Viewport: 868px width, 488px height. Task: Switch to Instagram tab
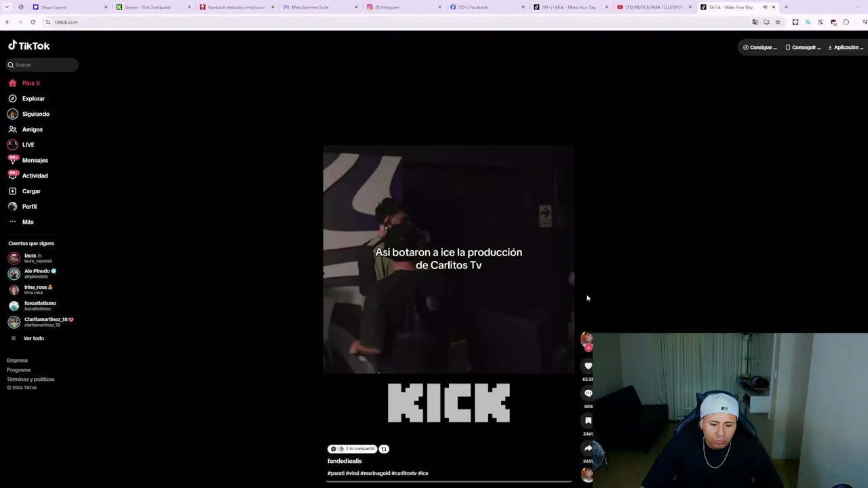point(403,7)
